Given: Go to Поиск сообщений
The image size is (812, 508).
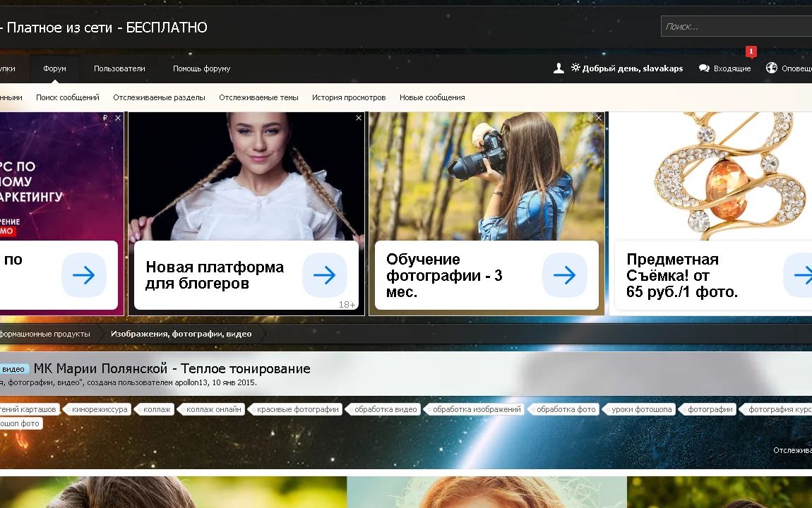Looking at the screenshot, I should [x=68, y=97].
